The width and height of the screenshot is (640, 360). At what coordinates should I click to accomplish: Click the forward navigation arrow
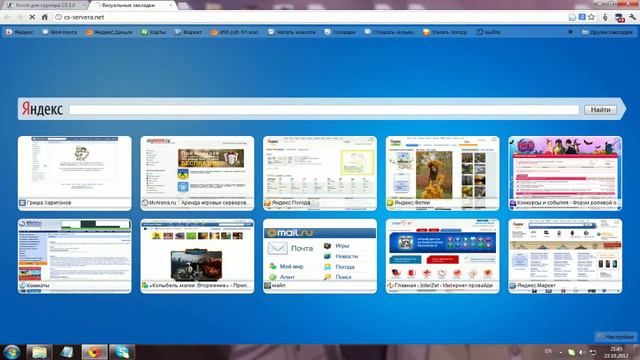(x=20, y=17)
